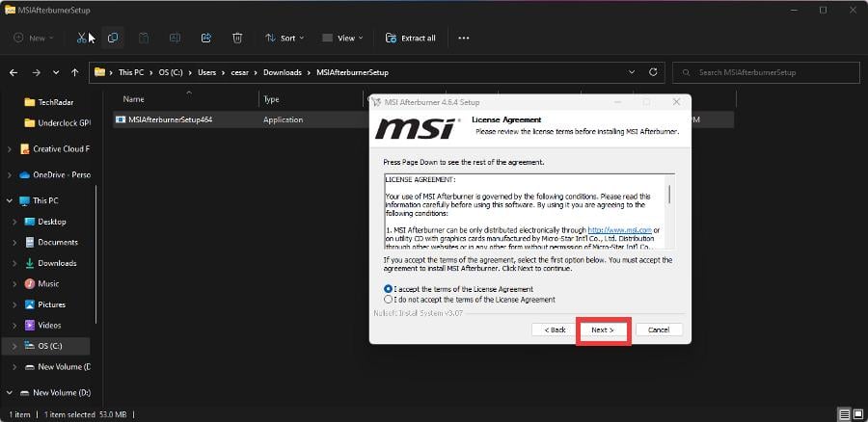Click the Paste clipboard icon in toolbar
Viewport: 868px width, 422px height.
[144, 39]
